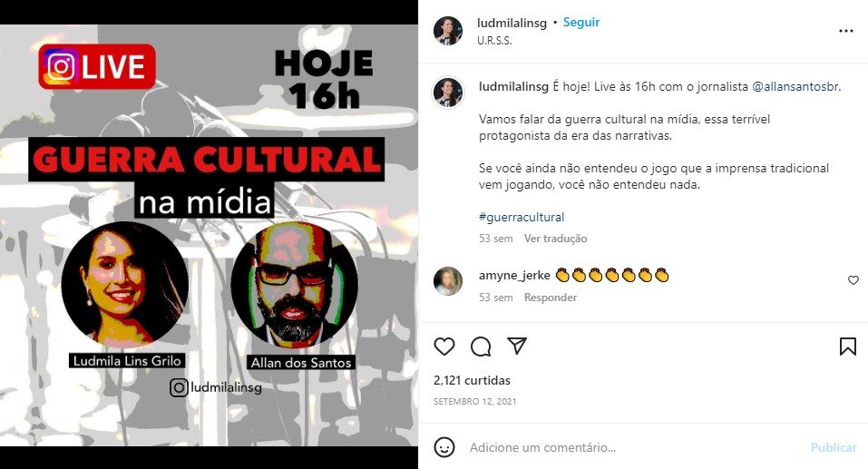Like amyne_jerke's comment with small heart
Image resolution: width=868 pixels, height=469 pixels.
853,280
